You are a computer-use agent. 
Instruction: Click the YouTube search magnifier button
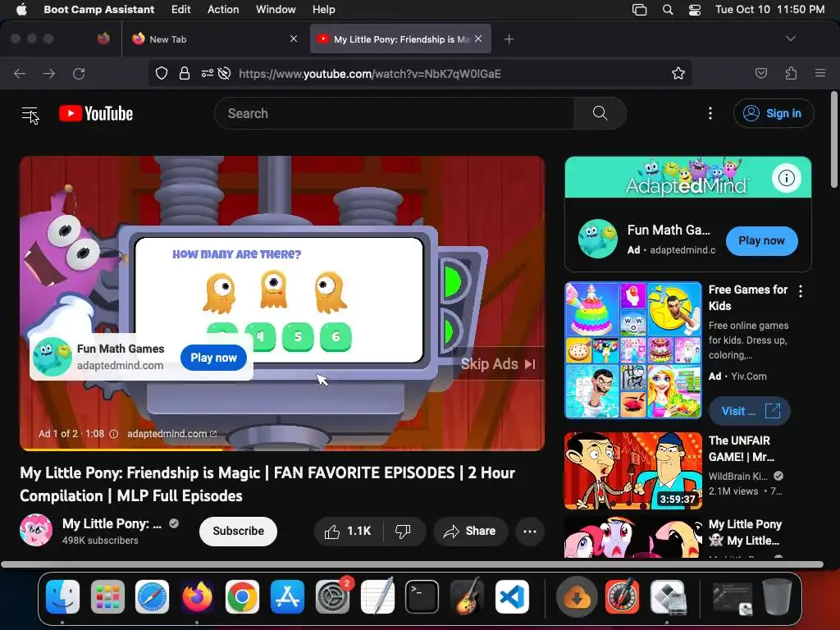600,113
